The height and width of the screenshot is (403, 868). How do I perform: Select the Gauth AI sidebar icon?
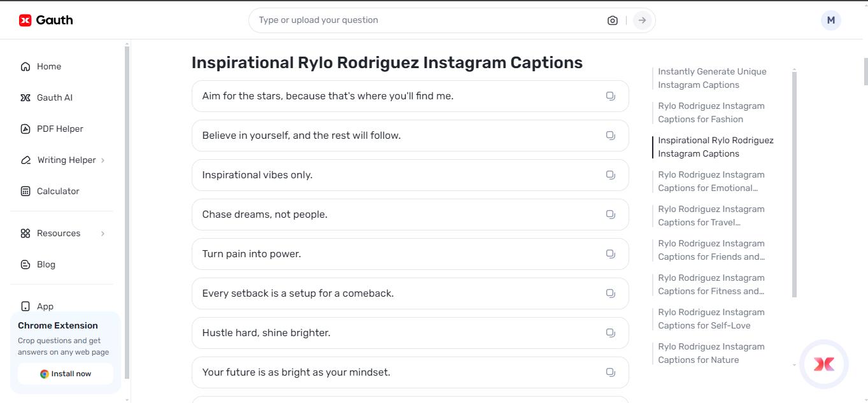[x=25, y=97]
